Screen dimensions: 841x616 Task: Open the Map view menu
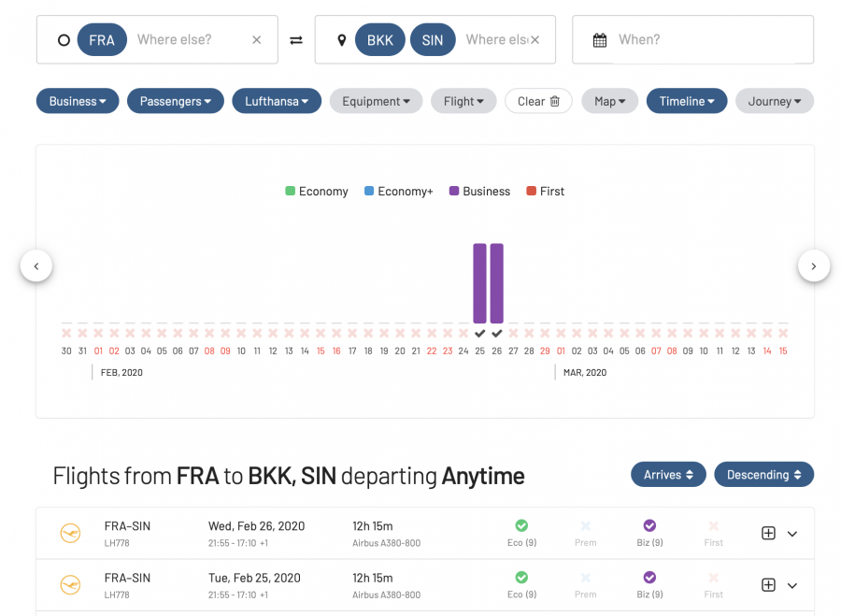609,101
